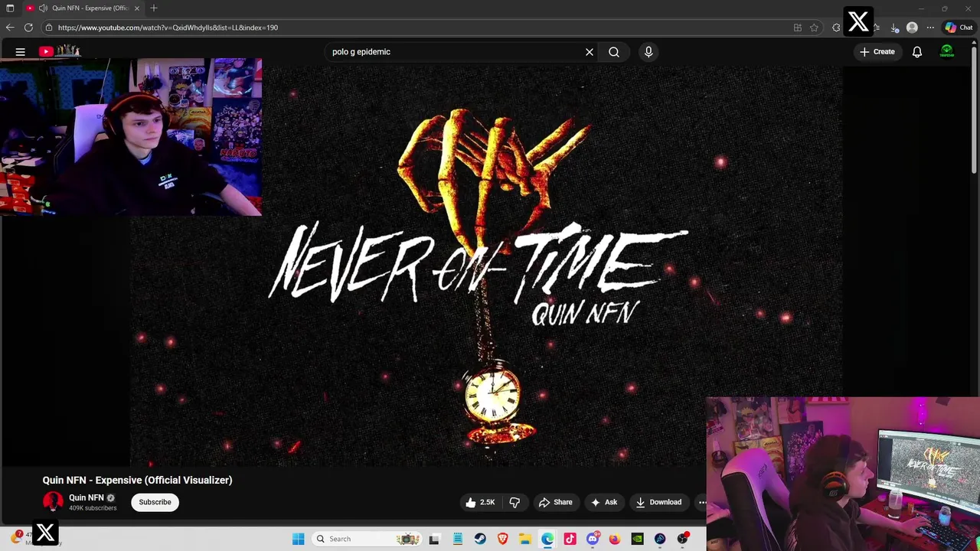
Task: Open more actions ellipsis beside Download
Action: (701, 502)
